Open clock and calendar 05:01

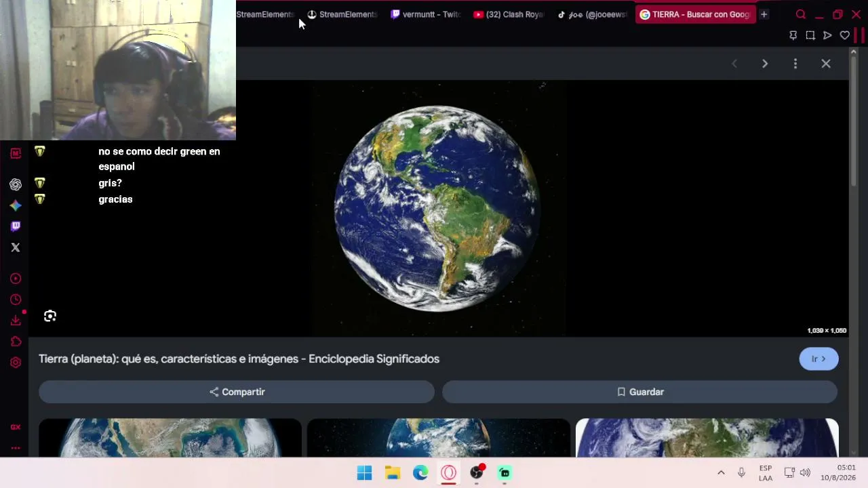click(838, 473)
